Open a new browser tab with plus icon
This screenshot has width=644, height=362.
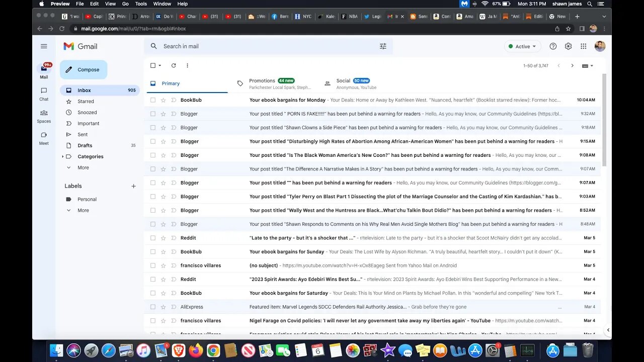577,16
